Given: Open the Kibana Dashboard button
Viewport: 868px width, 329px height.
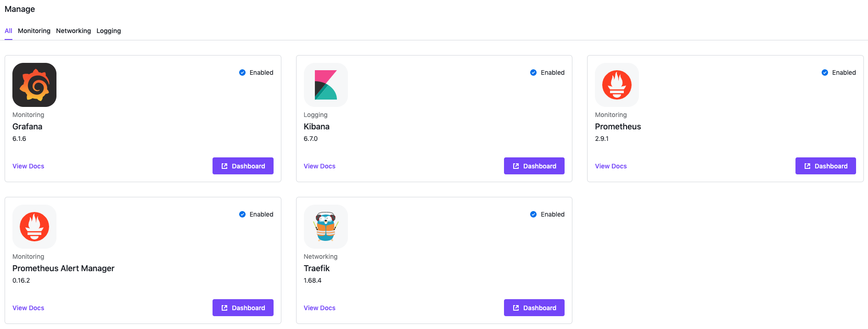Looking at the screenshot, I should coord(534,166).
